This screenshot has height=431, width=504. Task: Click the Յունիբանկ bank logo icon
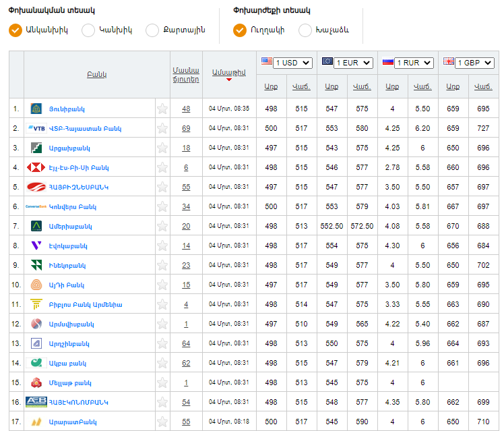point(36,109)
